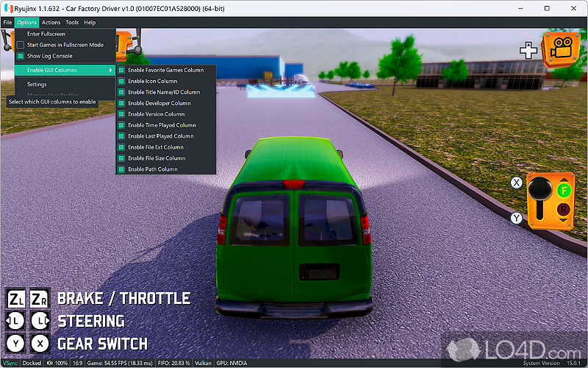The image size is (588, 368).
Task: Toggle Enable Version Column checkbox
Action: coord(121,114)
